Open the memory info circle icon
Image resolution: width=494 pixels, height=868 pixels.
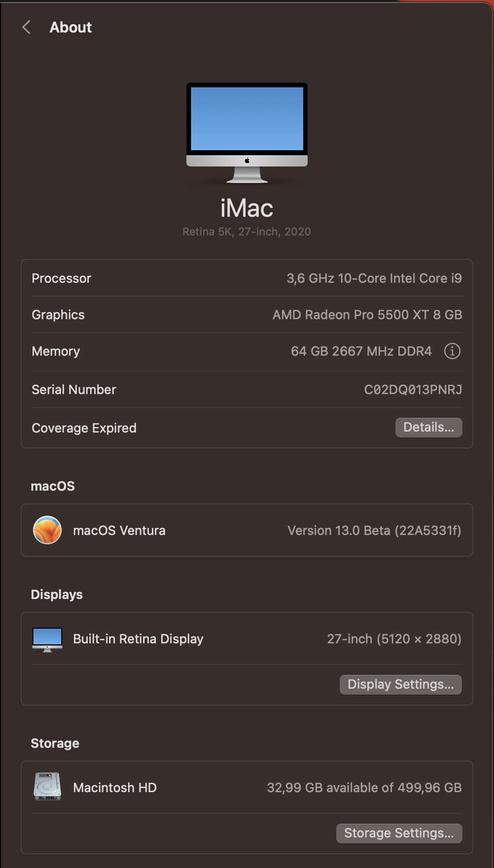(452, 351)
